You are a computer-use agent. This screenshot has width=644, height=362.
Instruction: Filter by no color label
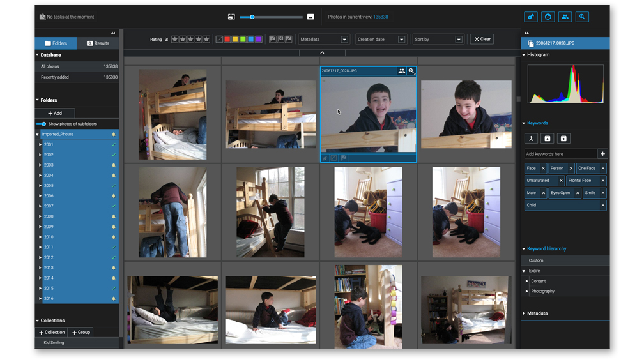[x=219, y=40]
